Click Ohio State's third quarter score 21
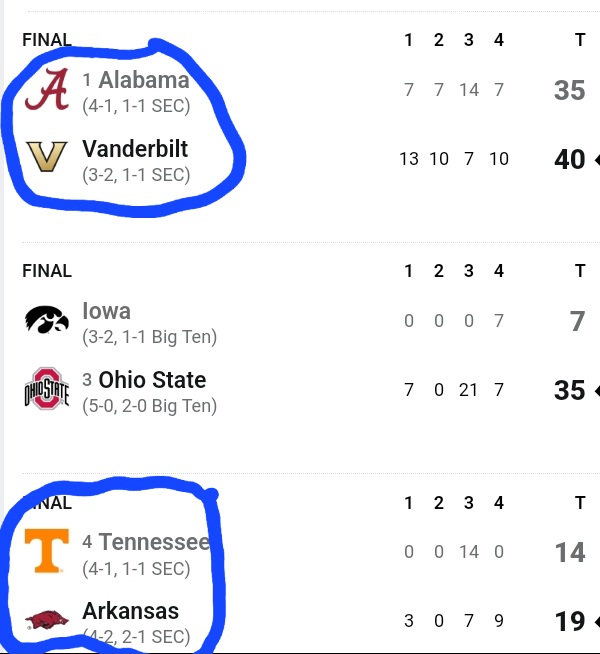 click(468, 390)
